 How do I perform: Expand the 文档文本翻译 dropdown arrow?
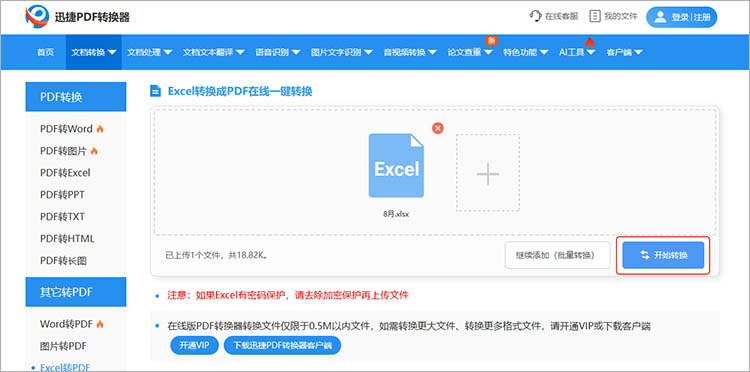pyautogui.click(x=240, y=52)
